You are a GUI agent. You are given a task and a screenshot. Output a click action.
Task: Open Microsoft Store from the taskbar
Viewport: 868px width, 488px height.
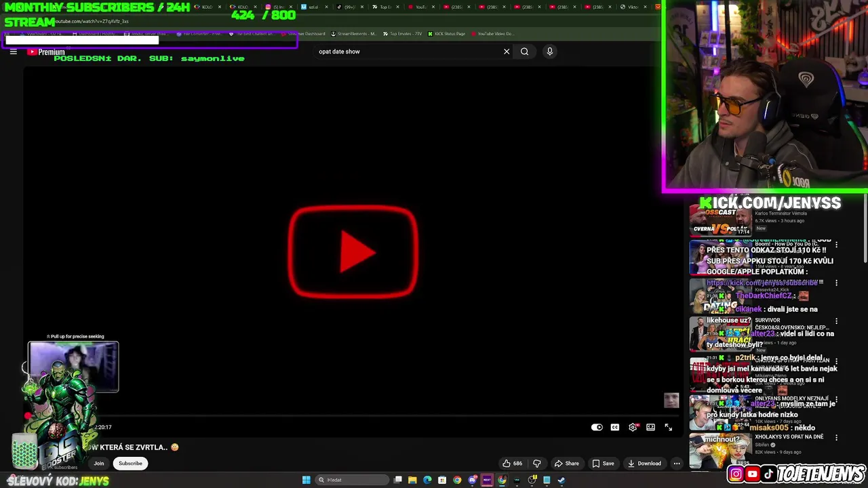442,480
